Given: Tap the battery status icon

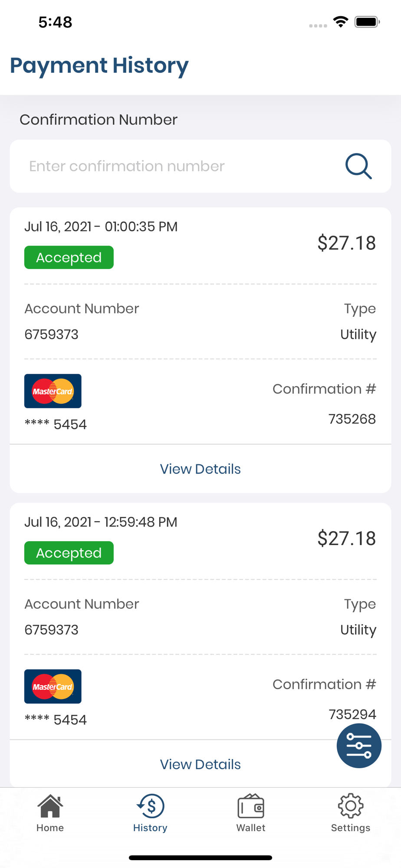Looking at the screenshot, I should [367, 22].
